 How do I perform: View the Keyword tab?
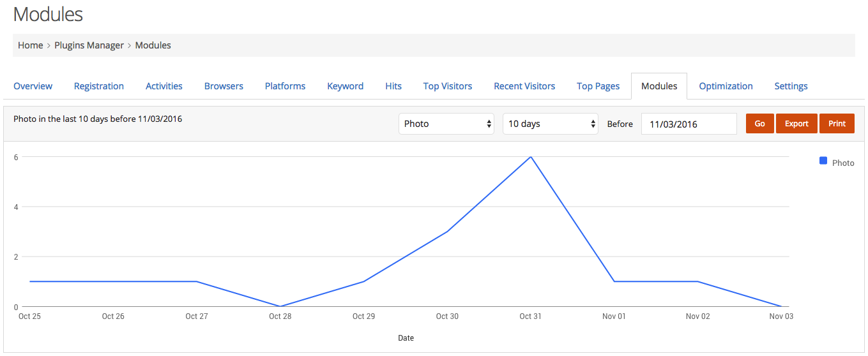[x=346, y=86]
